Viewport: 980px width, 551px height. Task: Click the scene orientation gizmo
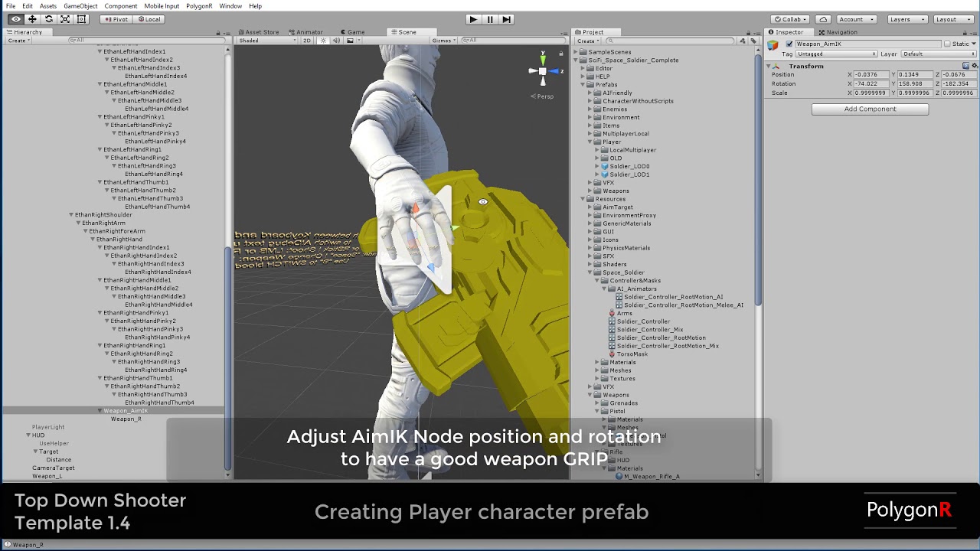coord(543,73)
